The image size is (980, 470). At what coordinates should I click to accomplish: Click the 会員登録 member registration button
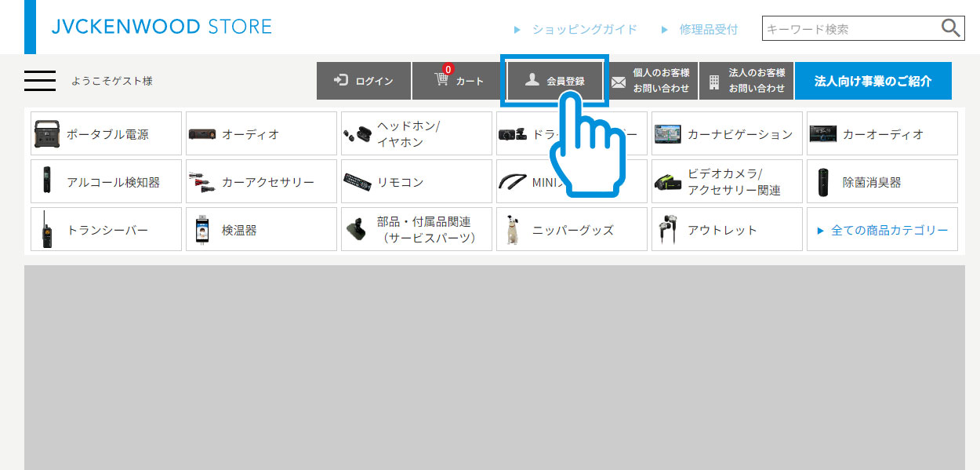click(x=555, y=81)
